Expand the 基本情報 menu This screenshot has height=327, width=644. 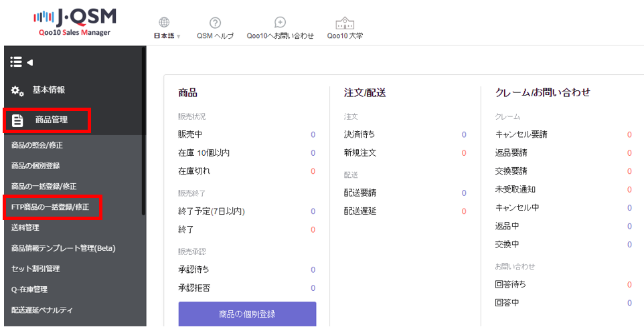[49, 90]
